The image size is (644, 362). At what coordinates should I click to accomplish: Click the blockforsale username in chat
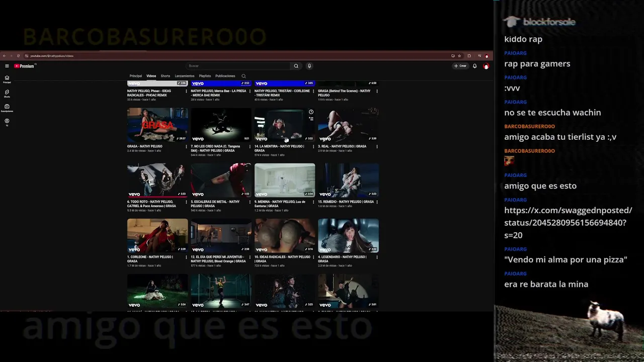coord(549,22)
